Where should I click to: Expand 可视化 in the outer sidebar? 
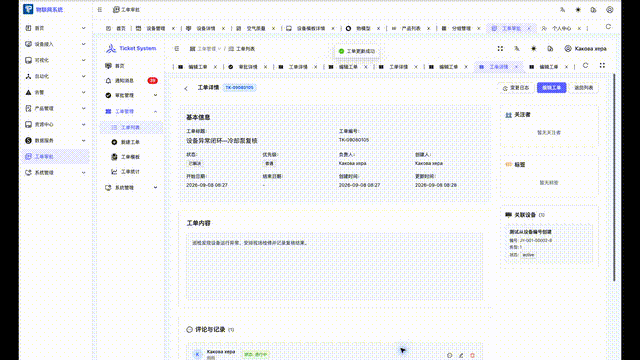click(x=56, y=60)
